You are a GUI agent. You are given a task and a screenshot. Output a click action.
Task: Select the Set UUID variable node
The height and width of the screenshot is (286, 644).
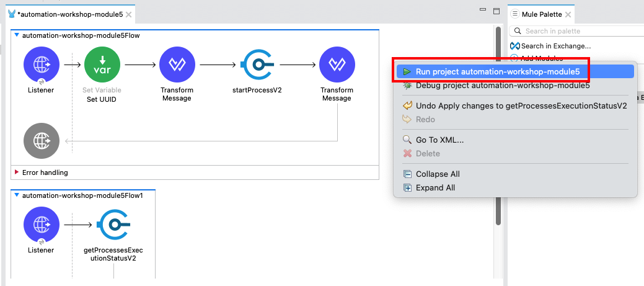[x=102, y=64]
